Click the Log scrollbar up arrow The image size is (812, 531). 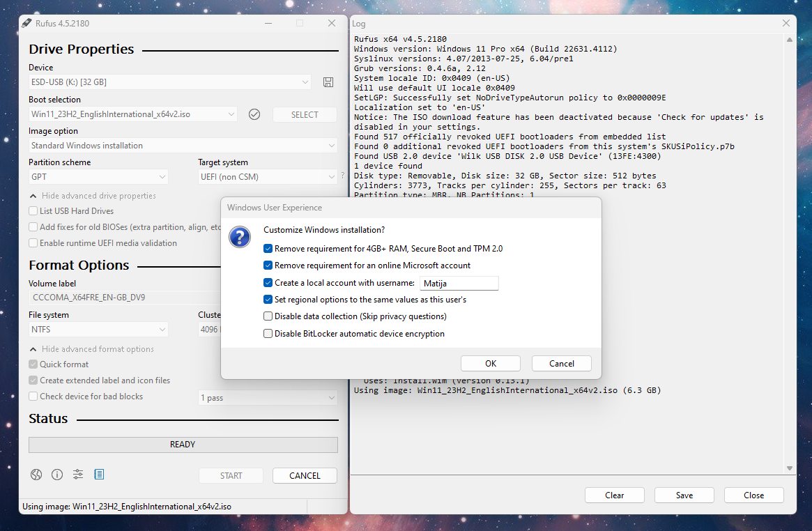pyautogui.click(x=789, y=40)
